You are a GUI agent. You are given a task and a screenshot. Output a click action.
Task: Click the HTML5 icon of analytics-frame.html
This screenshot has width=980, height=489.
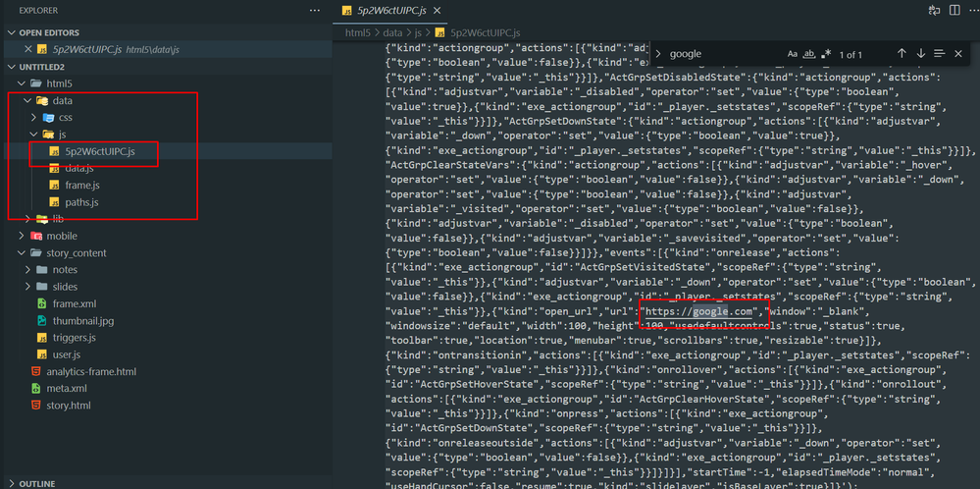[35, 371]
